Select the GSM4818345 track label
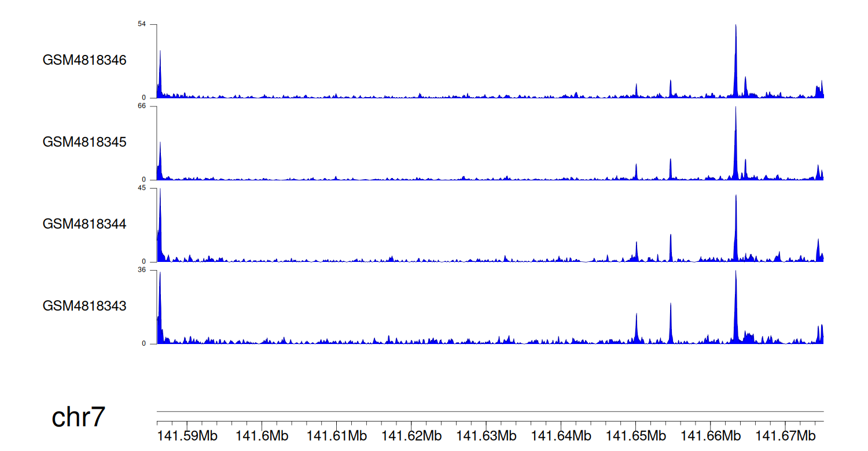 pyautogui.click(x=84, y=142)
